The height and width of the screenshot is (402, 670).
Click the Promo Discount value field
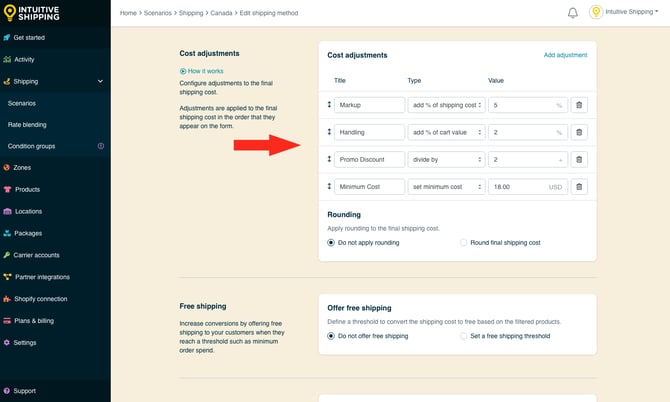[528, 160]
